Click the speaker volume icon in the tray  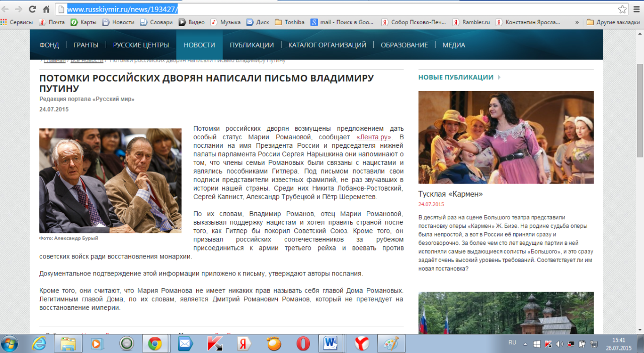coord(559,344)
